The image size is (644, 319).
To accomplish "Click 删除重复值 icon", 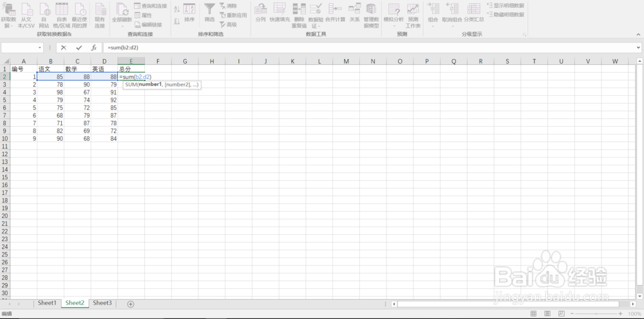I will pyautogui.click(x=299, y=15).
